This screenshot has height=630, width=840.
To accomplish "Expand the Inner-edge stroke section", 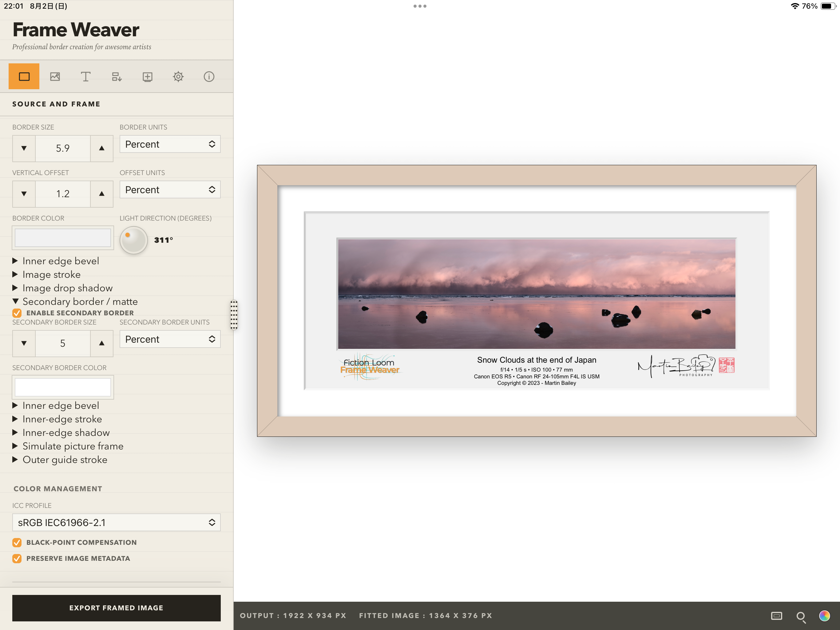I will pos(57,419).
